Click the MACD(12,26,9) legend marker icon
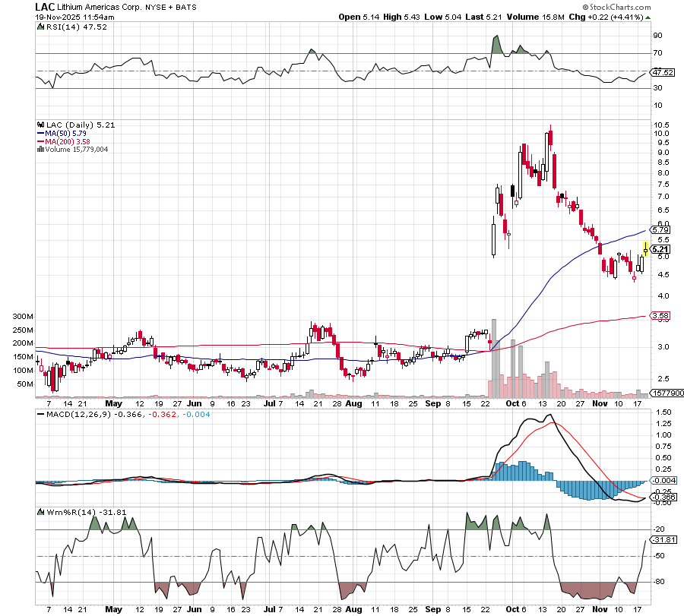This screenshot has height=616, width=684. [40, 413]
